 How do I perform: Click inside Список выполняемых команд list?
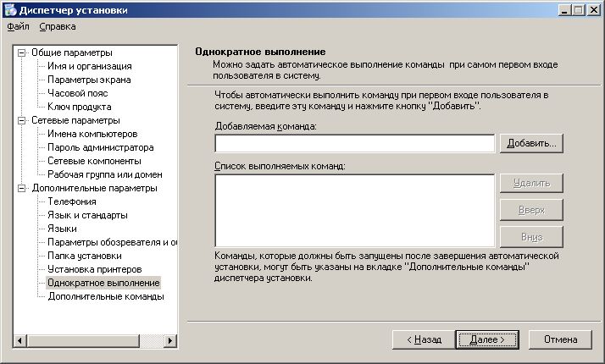tap(354, 209)
